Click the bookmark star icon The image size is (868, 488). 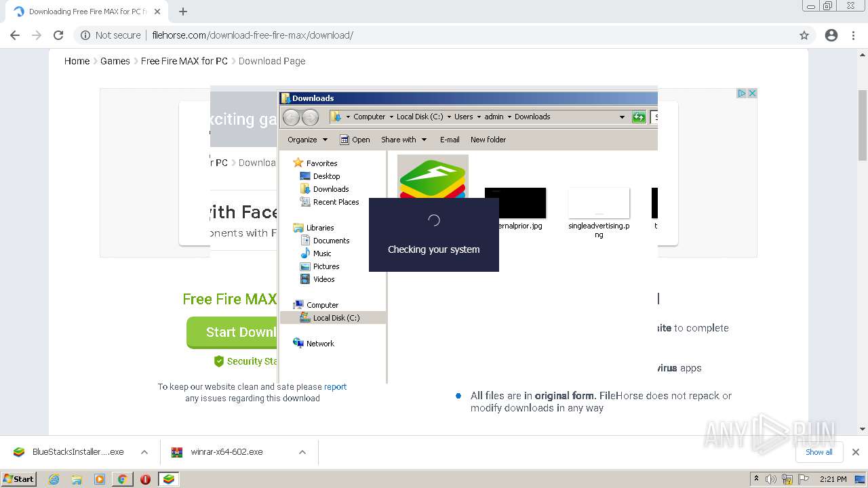[x=804, y=35]
